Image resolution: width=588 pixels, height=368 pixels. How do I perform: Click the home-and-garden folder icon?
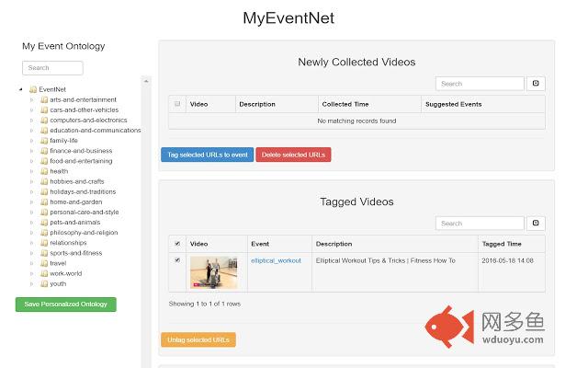(x=44, y=201)
